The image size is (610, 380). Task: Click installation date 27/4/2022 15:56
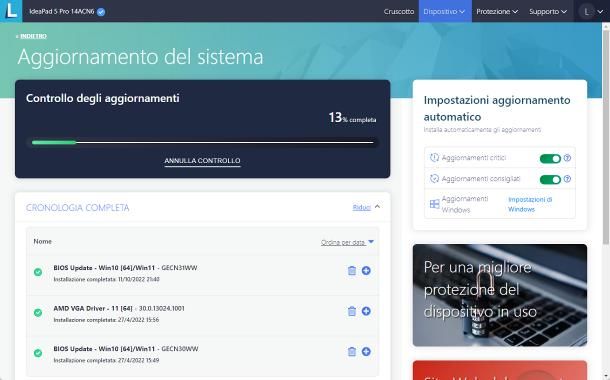(138, 320)
